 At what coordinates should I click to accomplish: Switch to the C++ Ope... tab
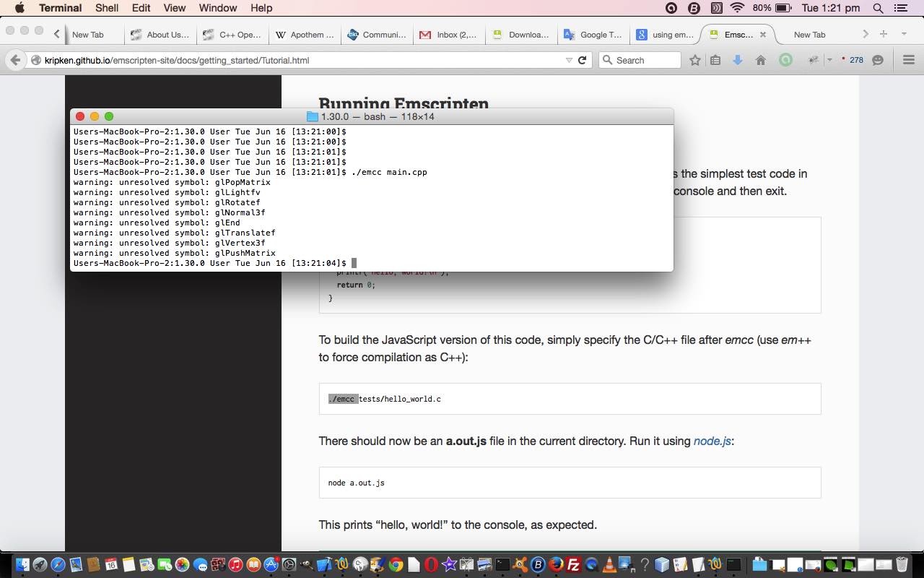(x=232, y=34)
